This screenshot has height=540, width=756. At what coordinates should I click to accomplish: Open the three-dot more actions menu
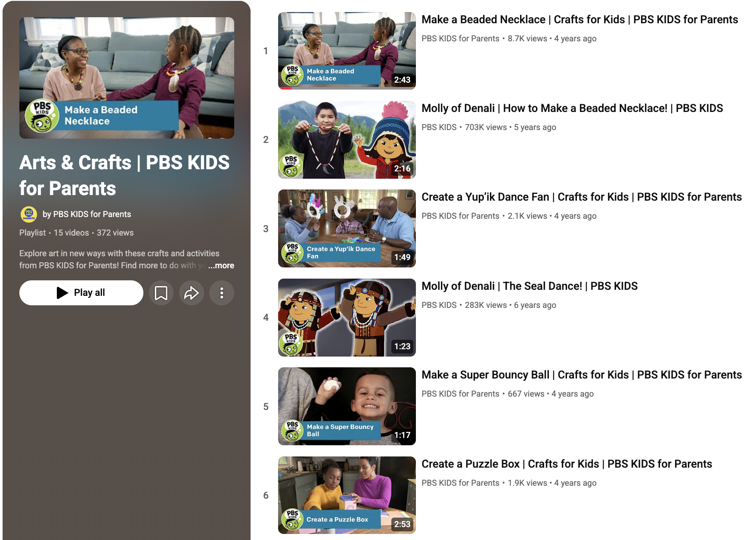(x=222, y=293)
